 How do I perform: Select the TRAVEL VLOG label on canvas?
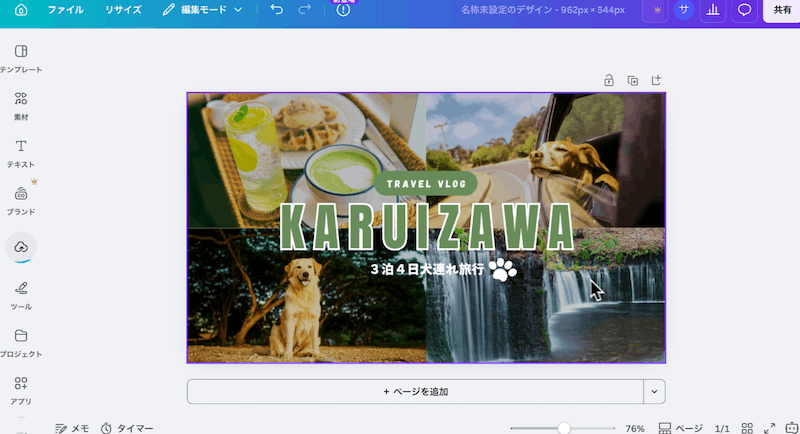(x=426, y=184)
